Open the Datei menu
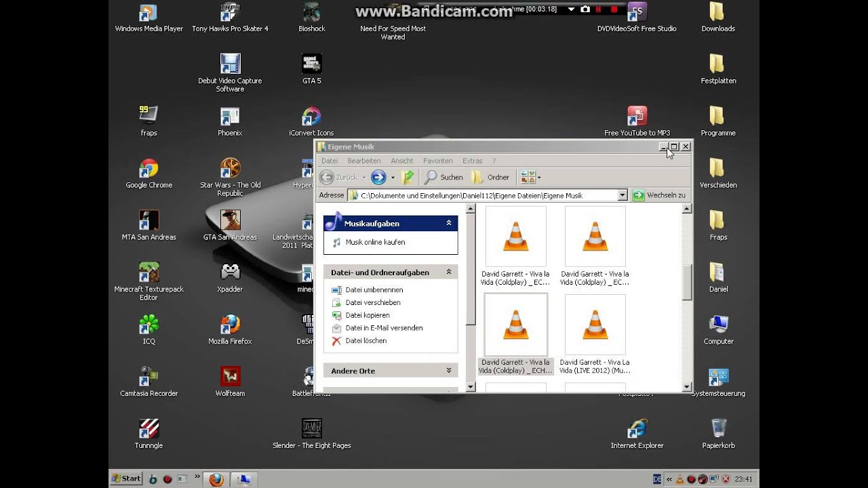 coord(330,161)
